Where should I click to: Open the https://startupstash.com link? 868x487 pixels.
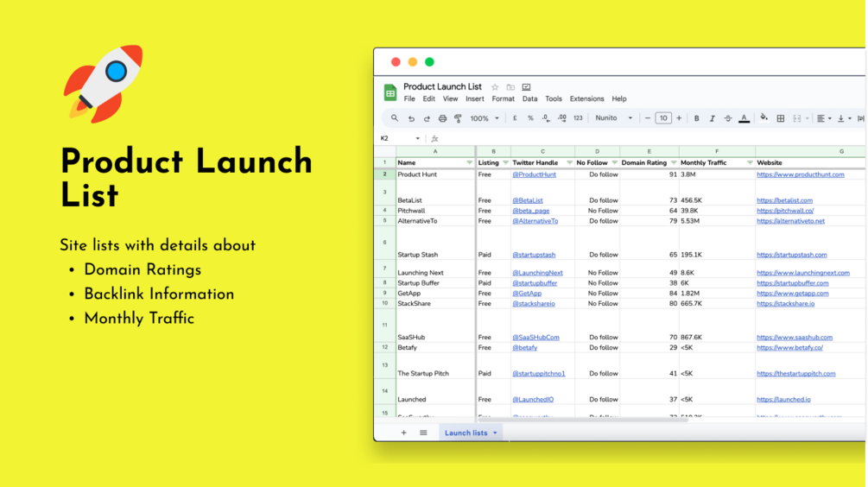coord(792,255)
